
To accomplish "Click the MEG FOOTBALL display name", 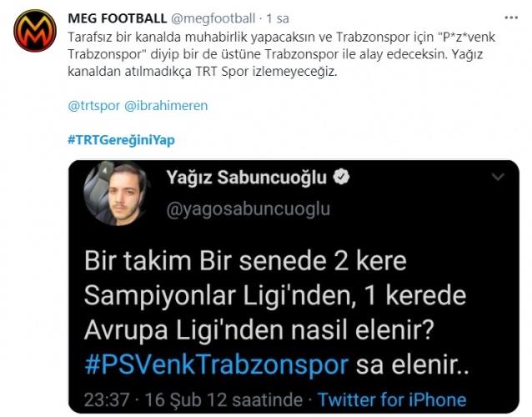I will pos(117,18).
